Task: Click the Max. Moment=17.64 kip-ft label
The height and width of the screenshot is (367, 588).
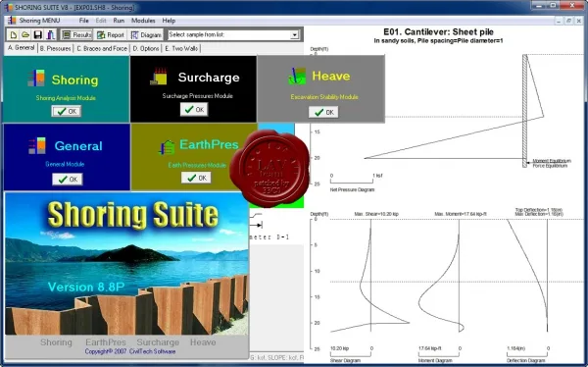Action: click(x=461, y=214)
